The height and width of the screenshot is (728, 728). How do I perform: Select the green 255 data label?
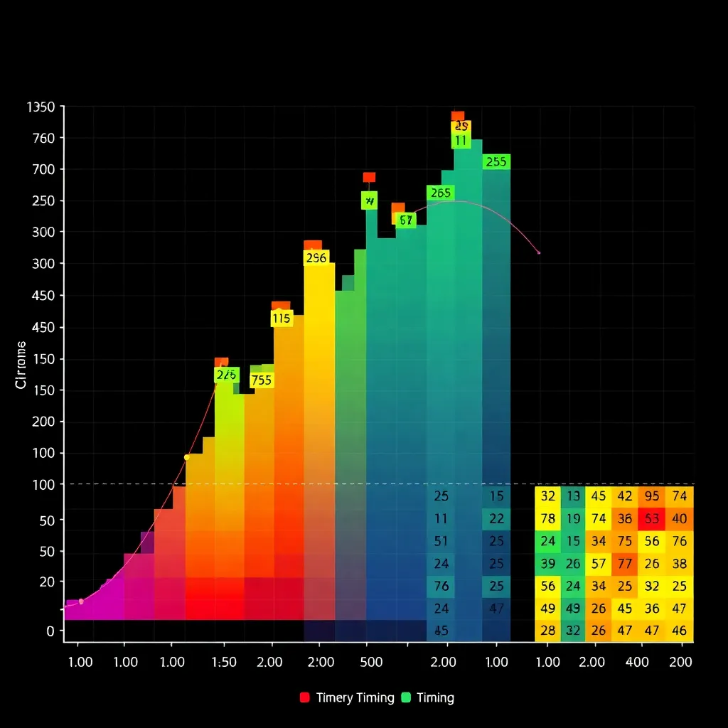pos(496,162)
